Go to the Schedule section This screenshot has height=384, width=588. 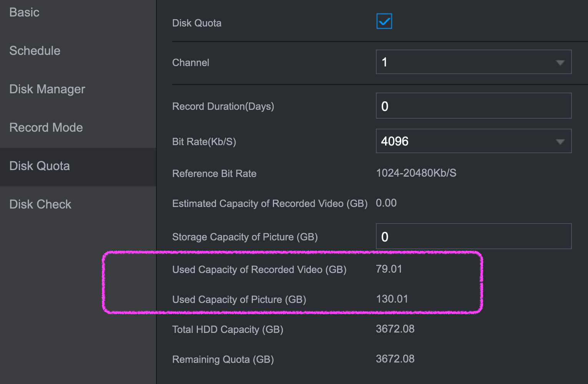tap(35, 51)
